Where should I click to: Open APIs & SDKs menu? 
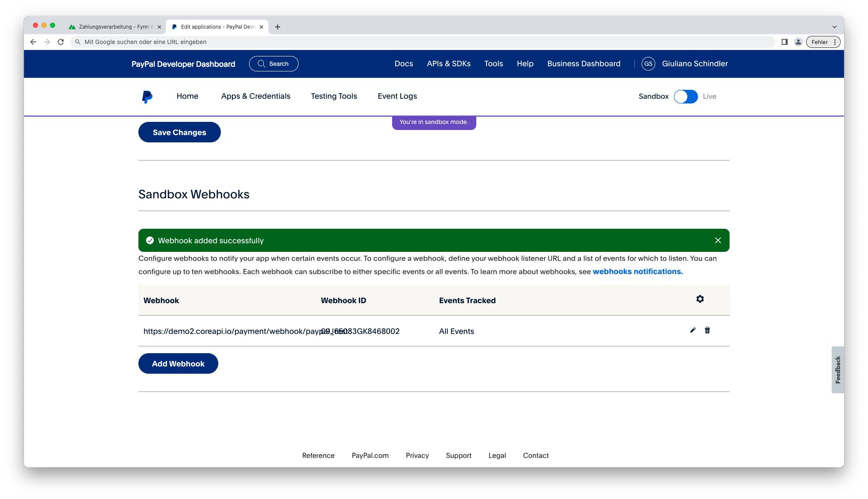click(x=449, y=64)
